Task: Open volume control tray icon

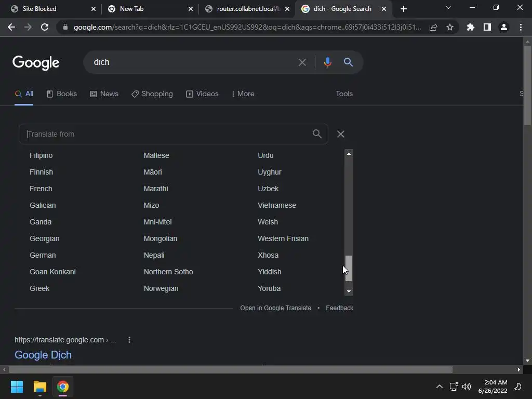Action: [x=467, y=387]
